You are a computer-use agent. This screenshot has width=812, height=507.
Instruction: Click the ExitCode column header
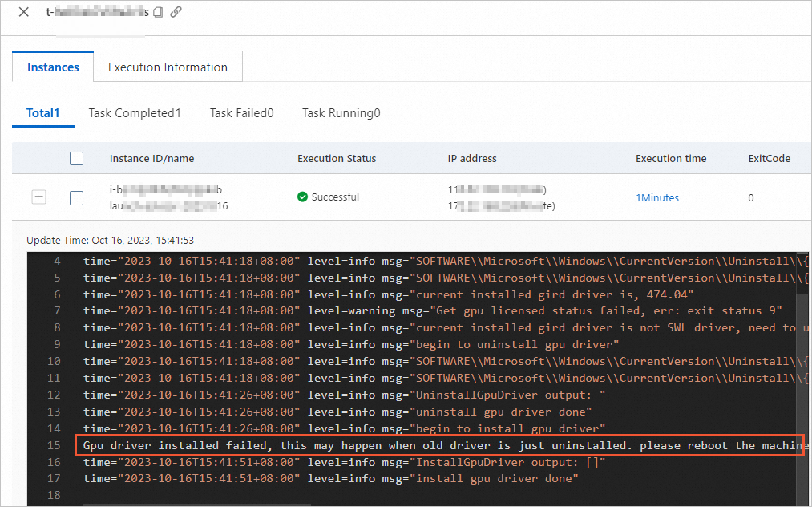(x=769, y=158)
